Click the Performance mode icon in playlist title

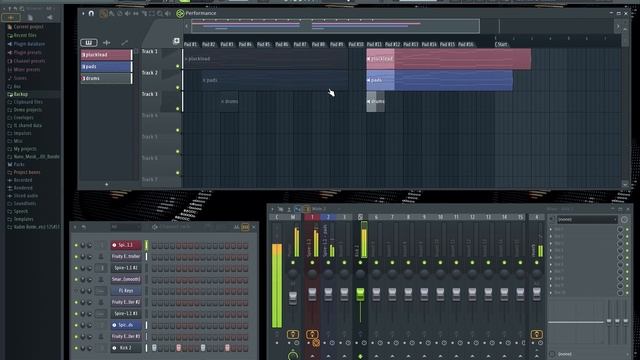(180, 13)
